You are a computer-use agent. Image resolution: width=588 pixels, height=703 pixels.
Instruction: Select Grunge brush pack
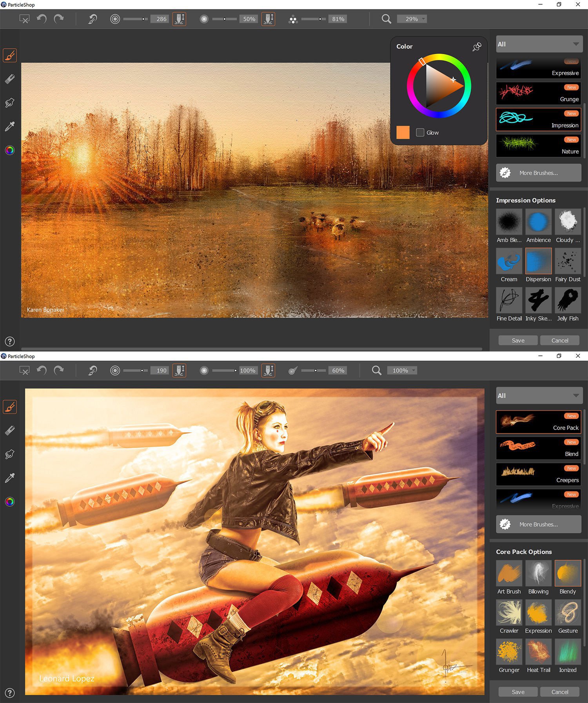[538, 93]
